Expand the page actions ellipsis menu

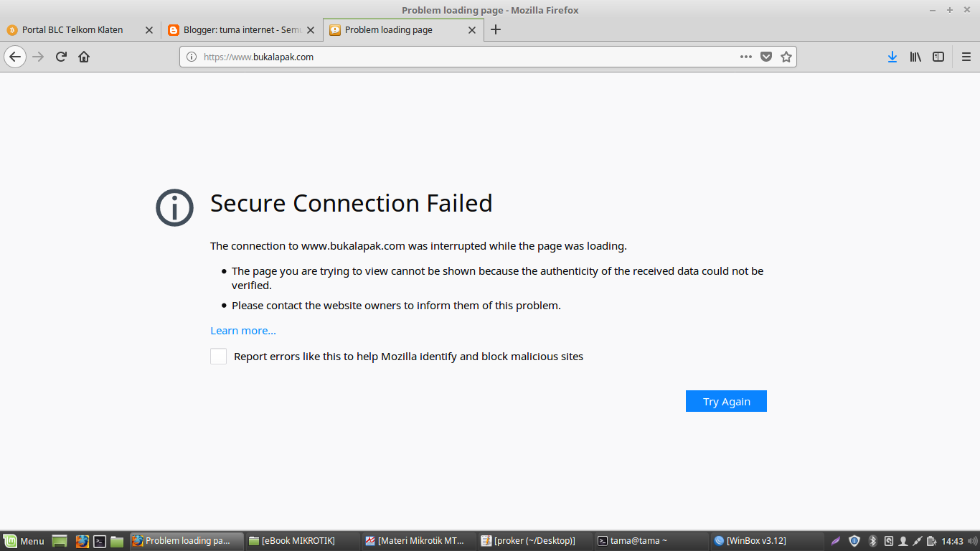746,57
